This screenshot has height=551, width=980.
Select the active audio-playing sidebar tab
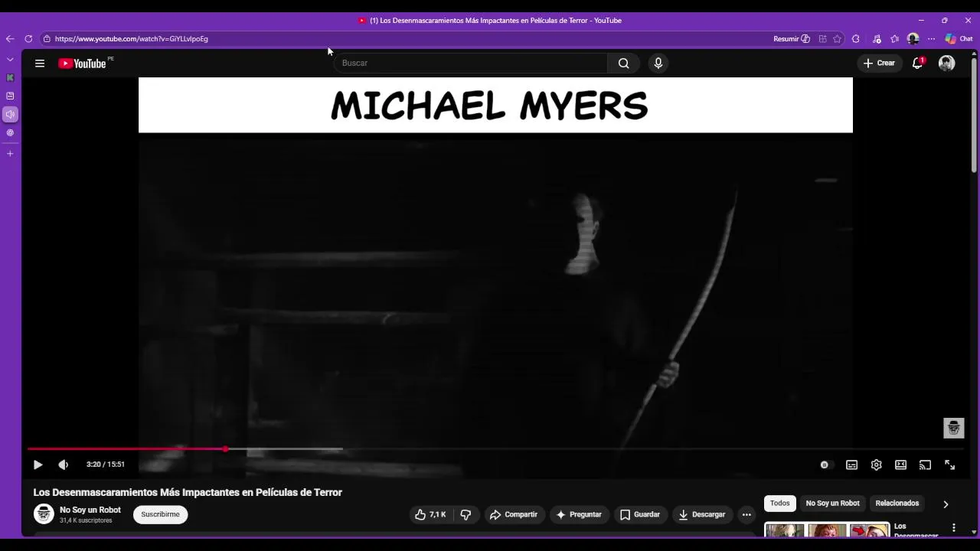10,114
